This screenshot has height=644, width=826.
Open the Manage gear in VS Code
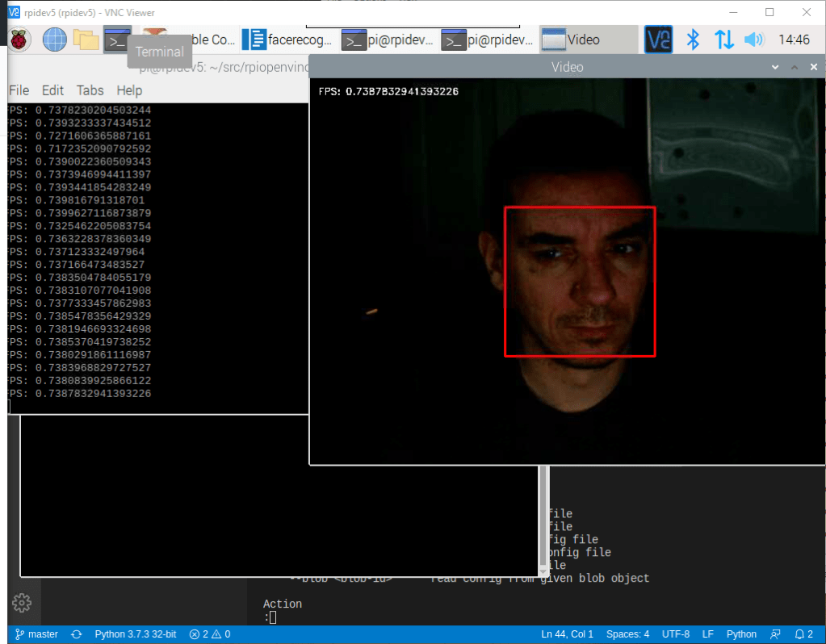pyautogui.click(x=22, y=602)
